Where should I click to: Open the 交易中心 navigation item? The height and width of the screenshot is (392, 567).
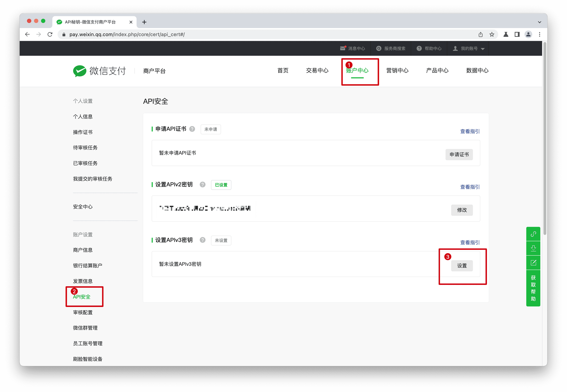click(317, 70)
